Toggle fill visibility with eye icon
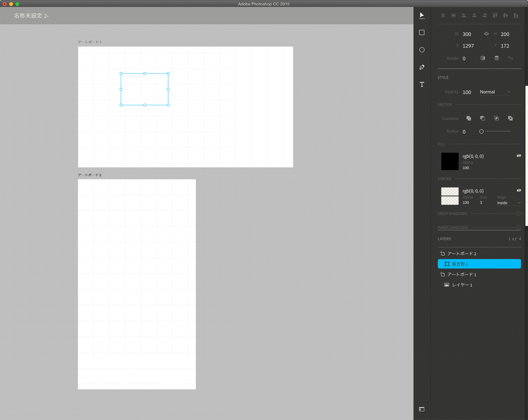This screenshot has height=420, width=528. click(518, 156)
